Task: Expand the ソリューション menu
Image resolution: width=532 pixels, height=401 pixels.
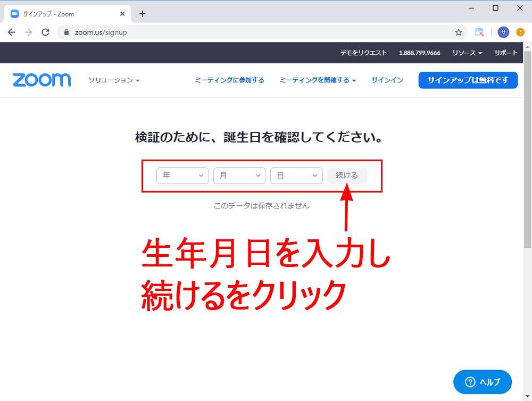Action: 114,80
